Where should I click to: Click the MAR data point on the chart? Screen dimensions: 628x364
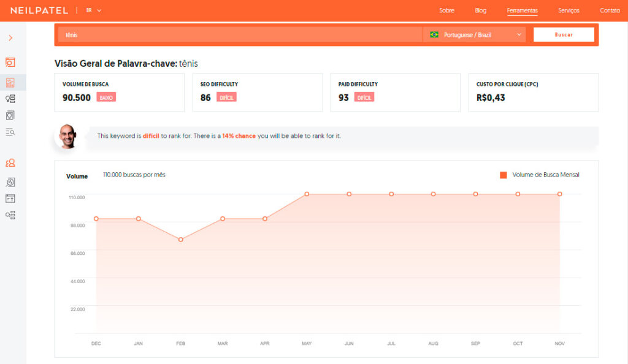click(x=223, y=219)
